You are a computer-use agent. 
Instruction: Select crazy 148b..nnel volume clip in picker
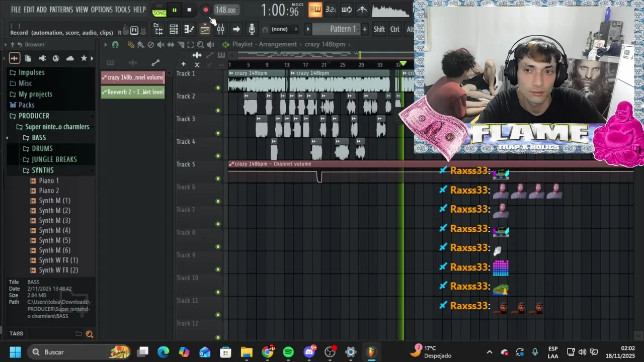pos(133,77)
